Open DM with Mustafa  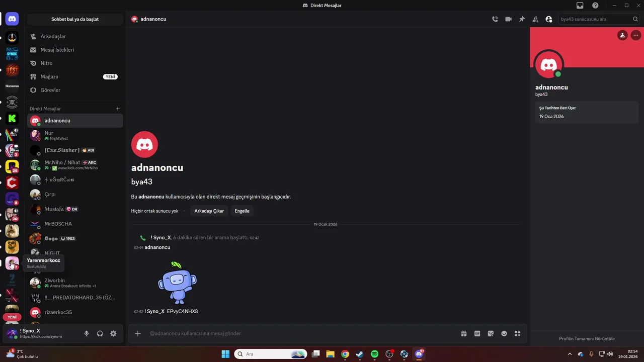75,209
